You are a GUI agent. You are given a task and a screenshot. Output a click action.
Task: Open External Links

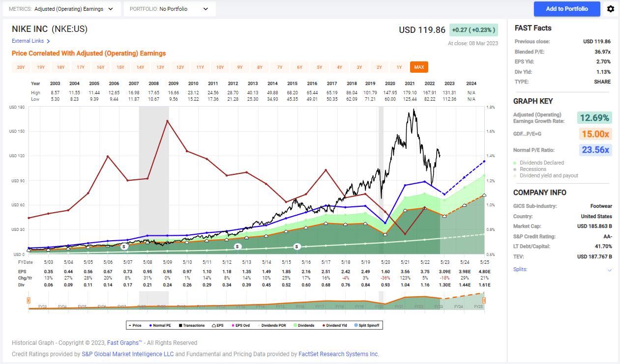coord(28,41)
